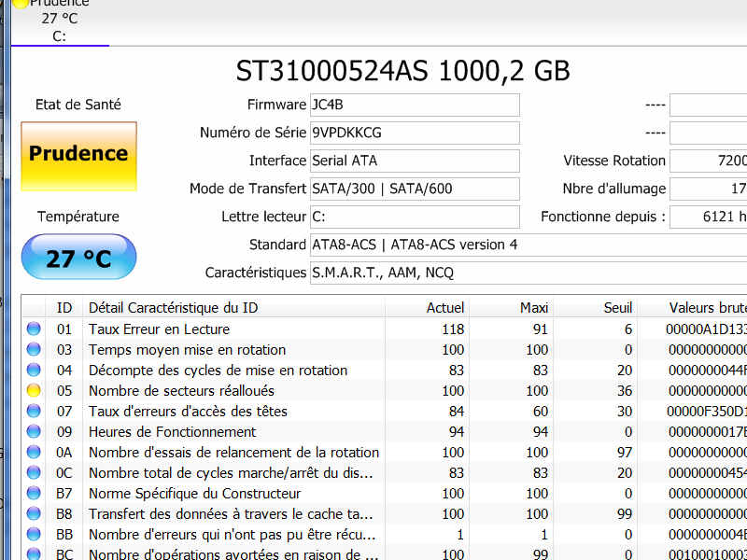Viewport: 747px width, 560px height.
Task: Click raw value starting 00000F350D
Action: pyautogui.click(x=707, y=411)
